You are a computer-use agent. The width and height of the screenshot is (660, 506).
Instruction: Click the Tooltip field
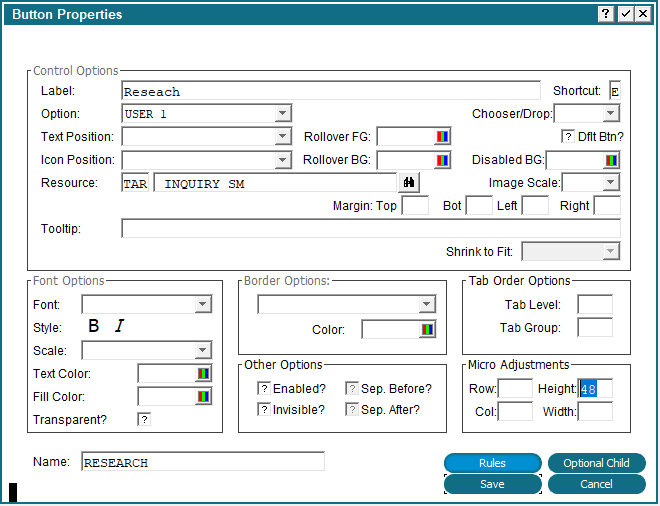tap(371, 229)
